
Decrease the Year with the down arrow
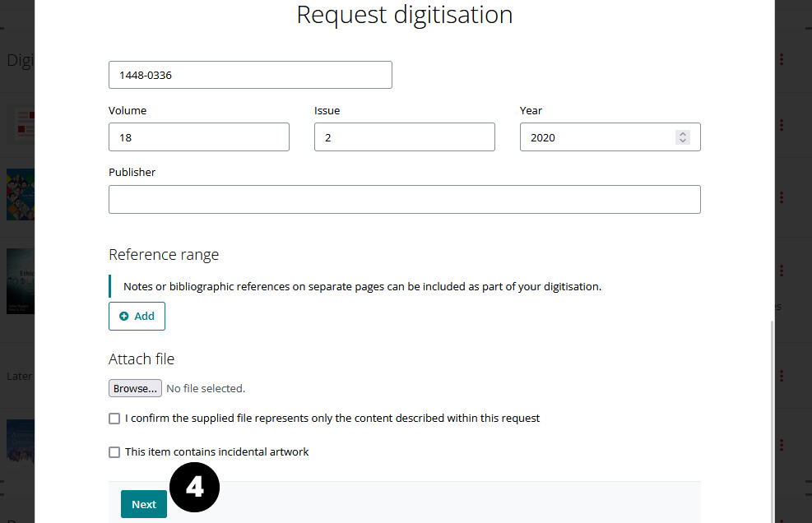tap(682, 141)
